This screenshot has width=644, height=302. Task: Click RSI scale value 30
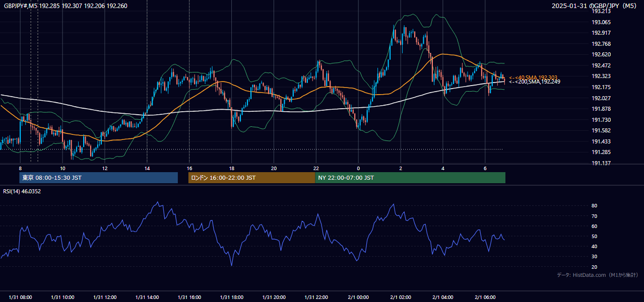pyautogui.click(x=595, y=257)
